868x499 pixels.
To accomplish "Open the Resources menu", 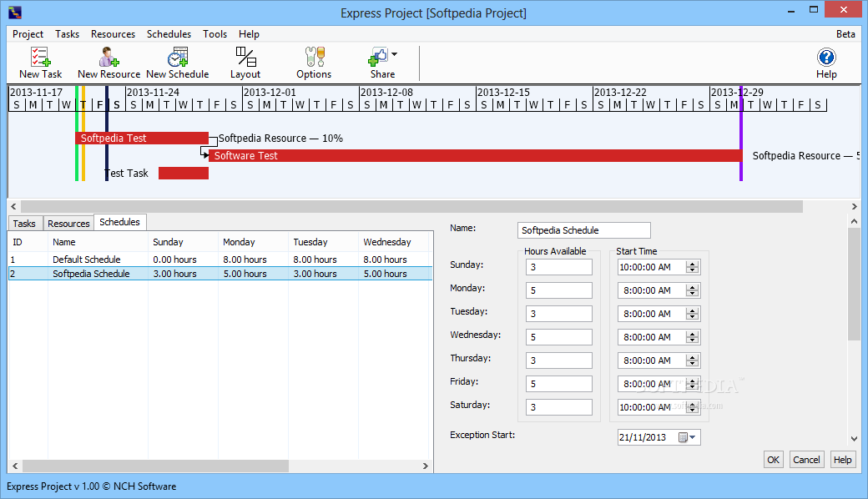I will (x=113, y=34).
